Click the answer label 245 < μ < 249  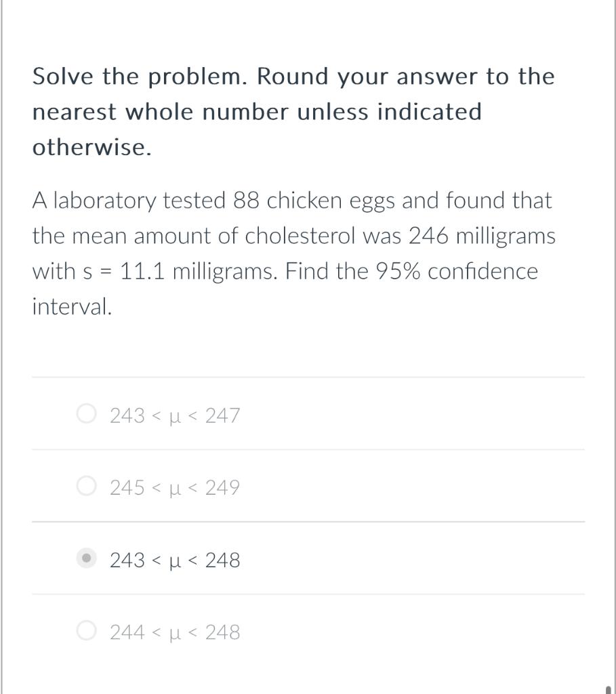tap(175, 488)
